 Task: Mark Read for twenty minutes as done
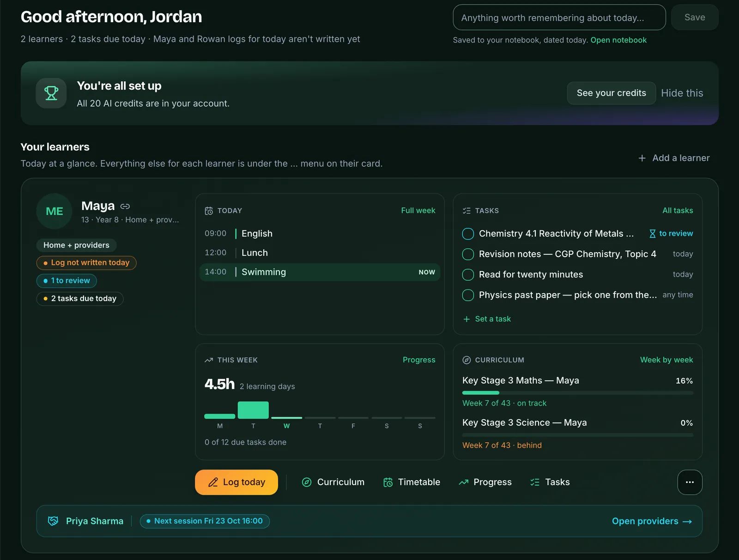pyautogui.click(x=468, y=275)
